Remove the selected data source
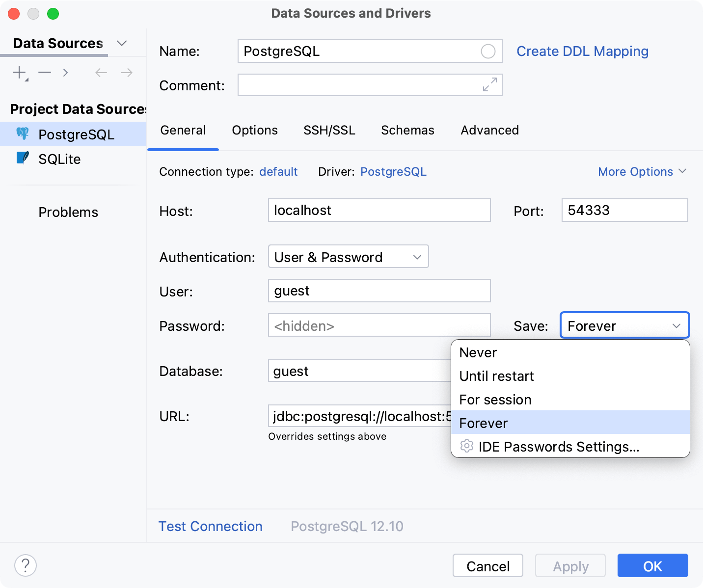The width and height of the screenshot is (703, 588). (44, 72)
